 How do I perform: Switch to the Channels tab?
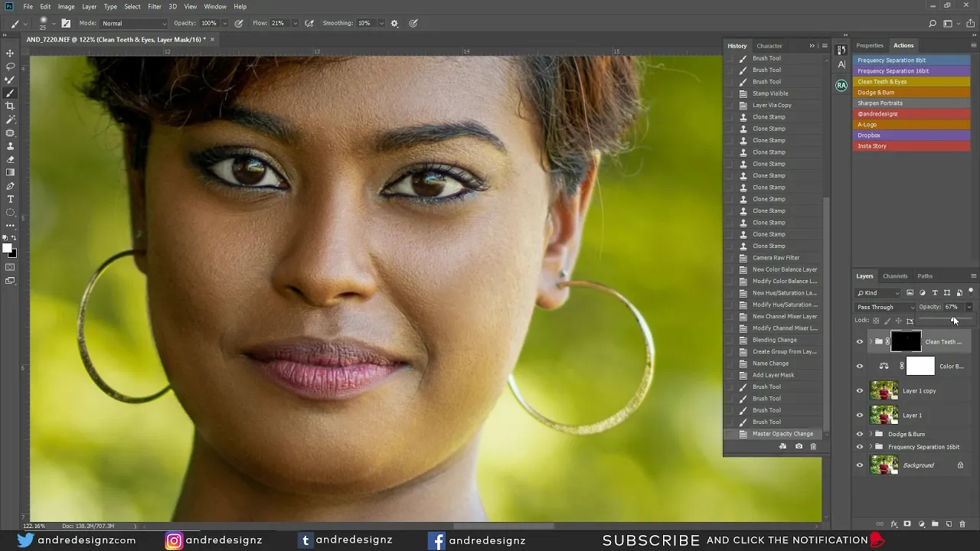[895, 276]
